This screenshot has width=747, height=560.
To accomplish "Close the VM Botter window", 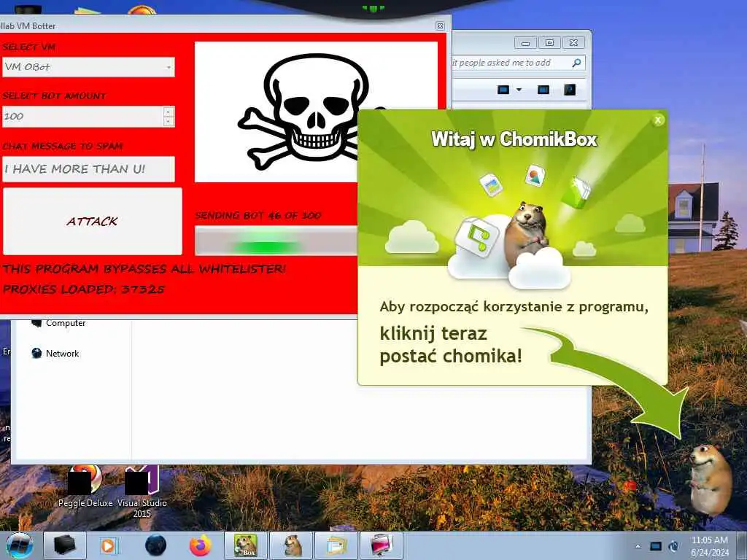I will pyautogui.click(x=440, y=26).
